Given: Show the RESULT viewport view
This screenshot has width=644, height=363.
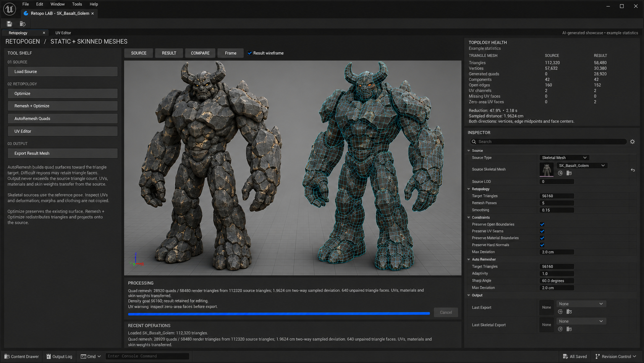Looking at the screenshot, I should pyautogui.click(x=169, y=53).
